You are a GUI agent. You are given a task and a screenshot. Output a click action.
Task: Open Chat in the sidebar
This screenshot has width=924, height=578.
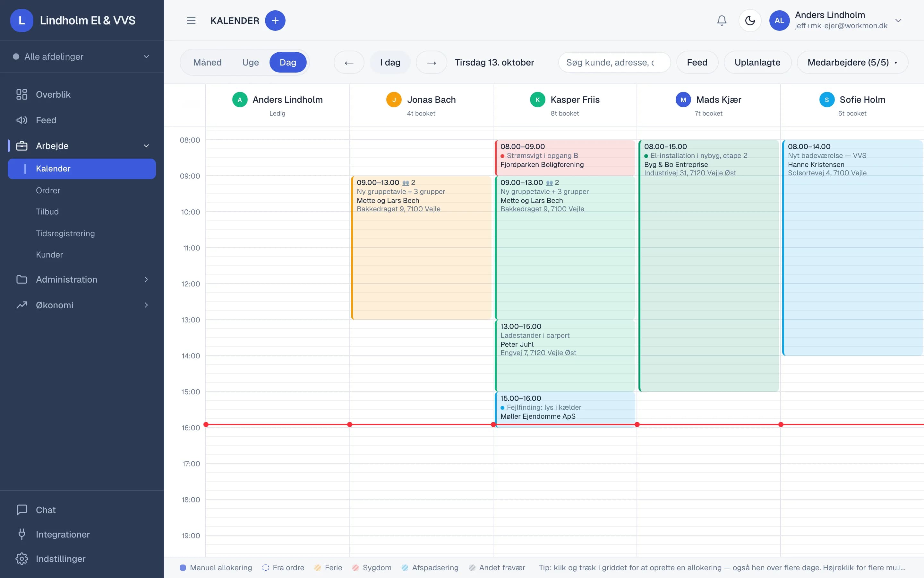[x=82, y=510]
